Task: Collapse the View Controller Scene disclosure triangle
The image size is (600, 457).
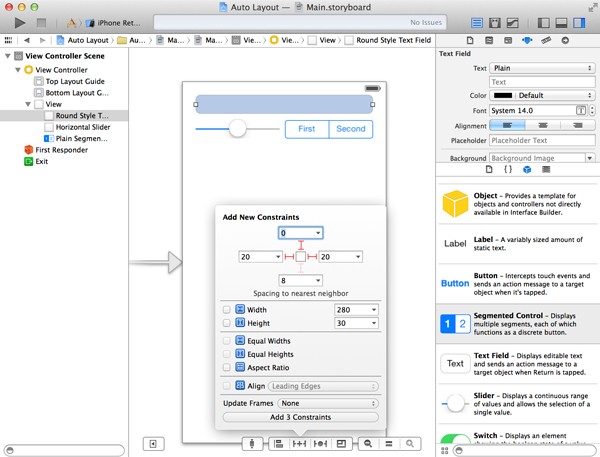Action: coord(7,56)
